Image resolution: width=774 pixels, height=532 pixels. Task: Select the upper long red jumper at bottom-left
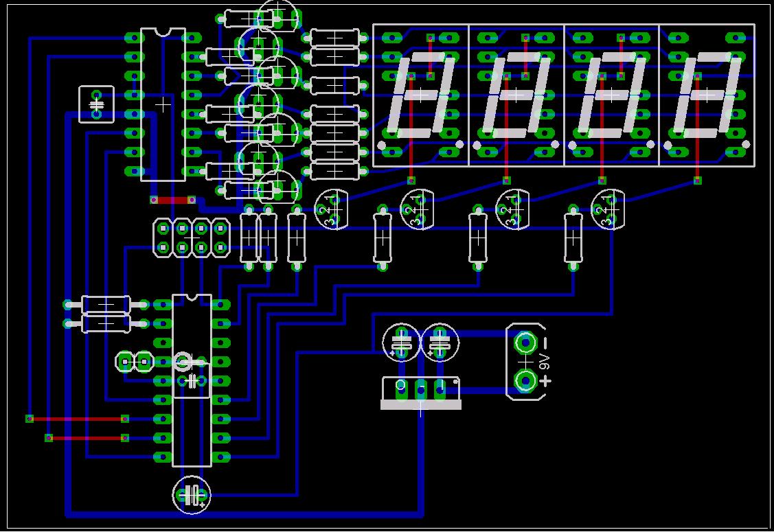pyautogui.click(x=77, y=418)
